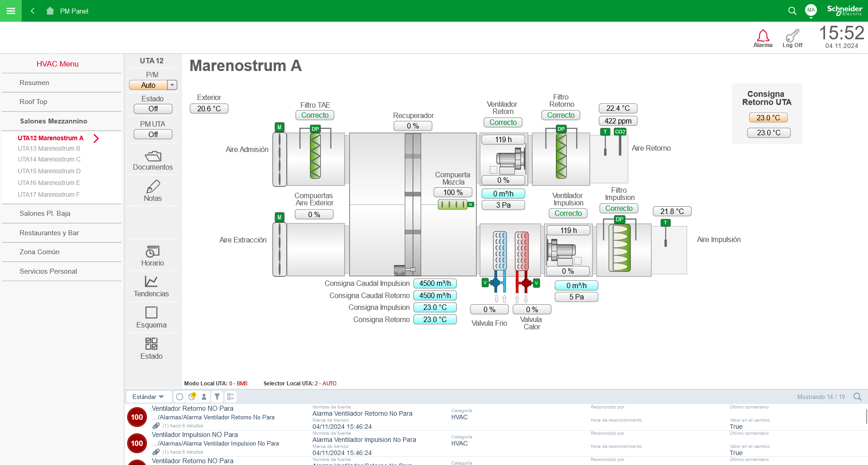This screenshot has width=868, height=465.
Task: Open Documentos folder icon
Action: pos(153,157)
